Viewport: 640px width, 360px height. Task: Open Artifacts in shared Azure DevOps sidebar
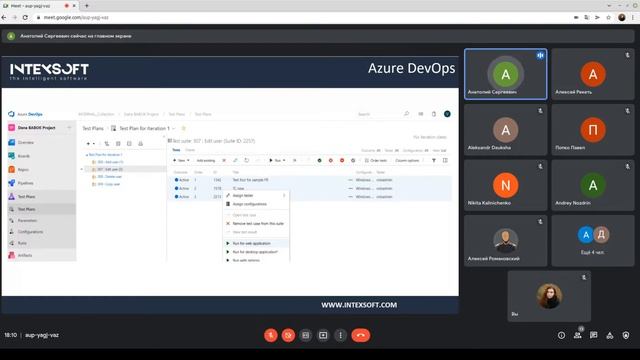coord(24,255)
